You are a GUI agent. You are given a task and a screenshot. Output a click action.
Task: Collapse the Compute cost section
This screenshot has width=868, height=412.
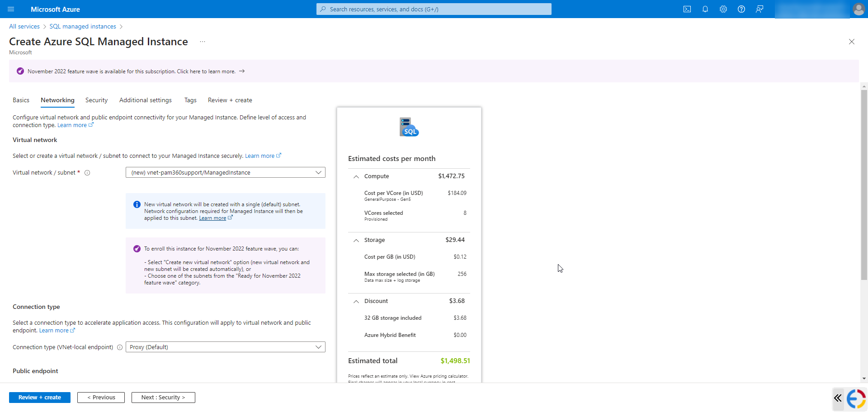pyautogui.click(x=356, y=176)
